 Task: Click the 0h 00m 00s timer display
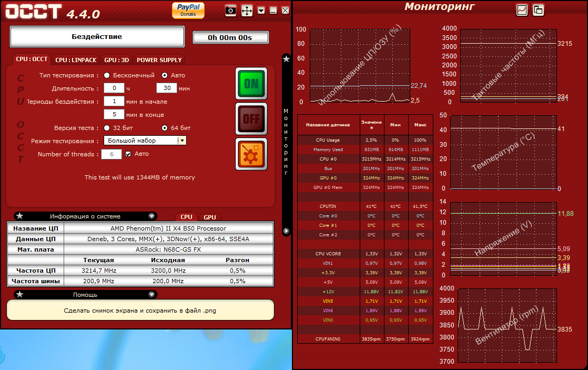[230, 37]
